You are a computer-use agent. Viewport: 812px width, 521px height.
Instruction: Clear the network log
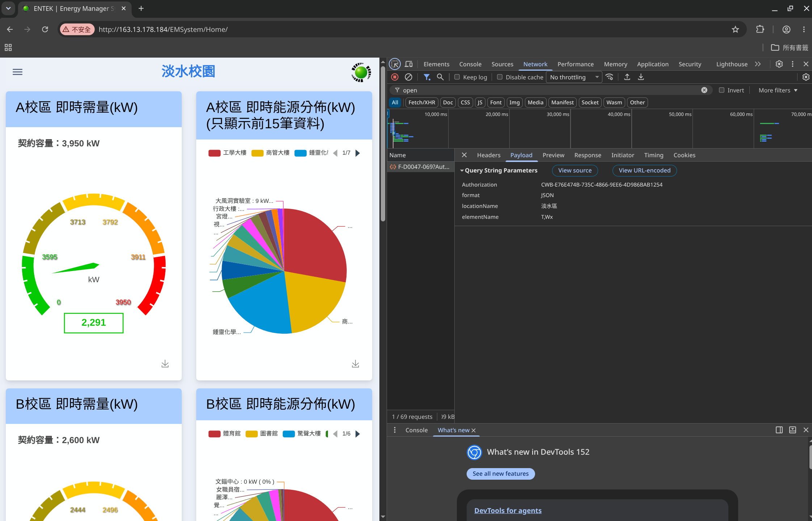[408, 77]
